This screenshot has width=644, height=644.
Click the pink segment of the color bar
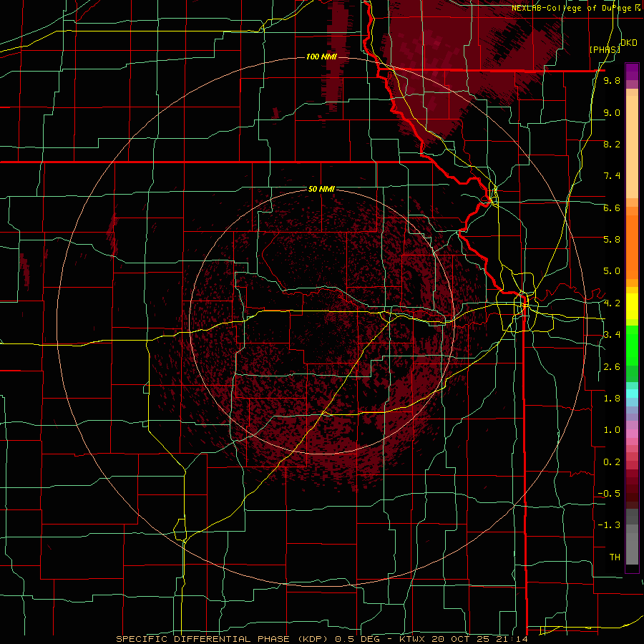(632, 434)
